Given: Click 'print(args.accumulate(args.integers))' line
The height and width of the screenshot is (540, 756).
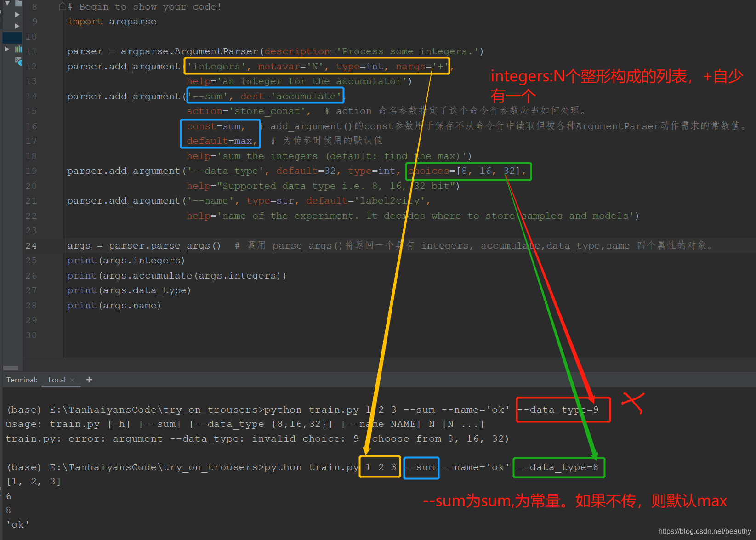Looking at the screenshot, I should (177, 276).
